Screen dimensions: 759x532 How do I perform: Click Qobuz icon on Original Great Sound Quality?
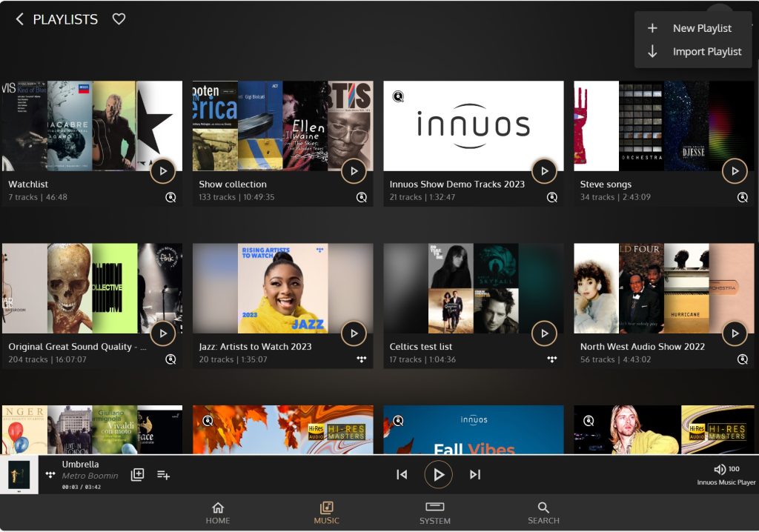pyautogui.click(x=170, y=359)
